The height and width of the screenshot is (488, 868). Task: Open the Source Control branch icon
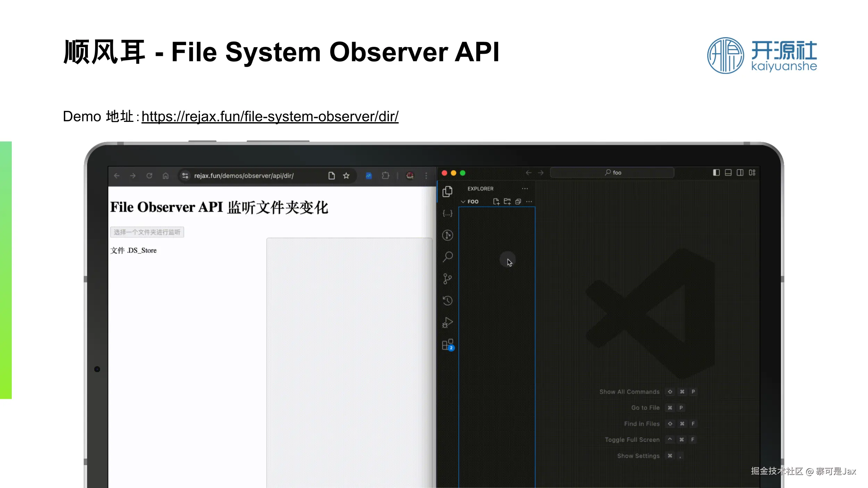[447, 279]
